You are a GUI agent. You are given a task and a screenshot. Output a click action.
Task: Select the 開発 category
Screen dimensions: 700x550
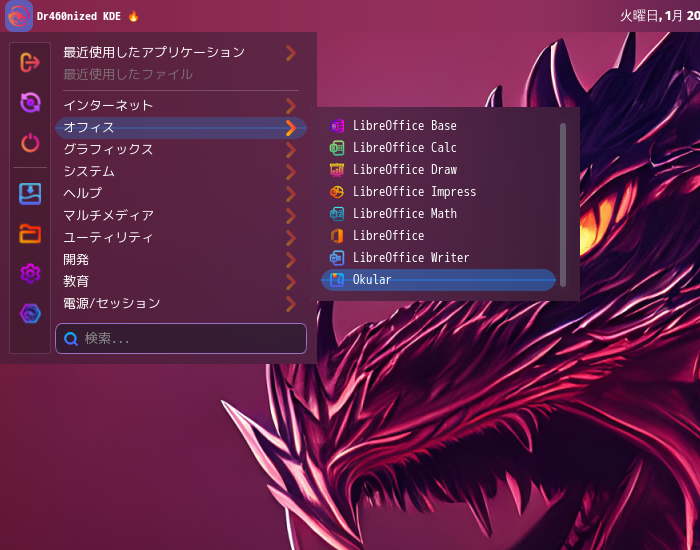(181, 259)
